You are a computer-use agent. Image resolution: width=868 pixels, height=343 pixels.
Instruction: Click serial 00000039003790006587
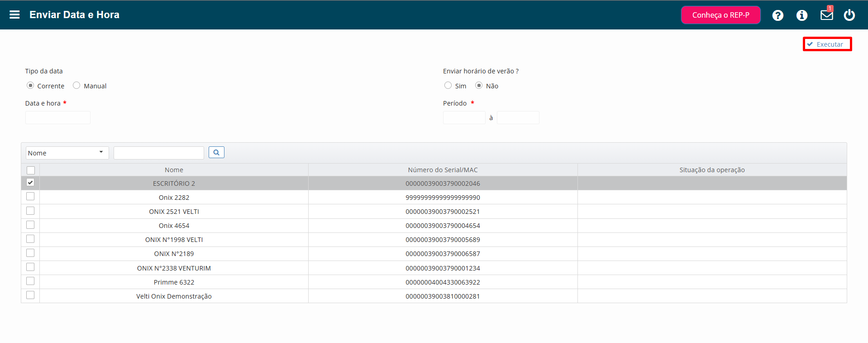click(443, 254)
